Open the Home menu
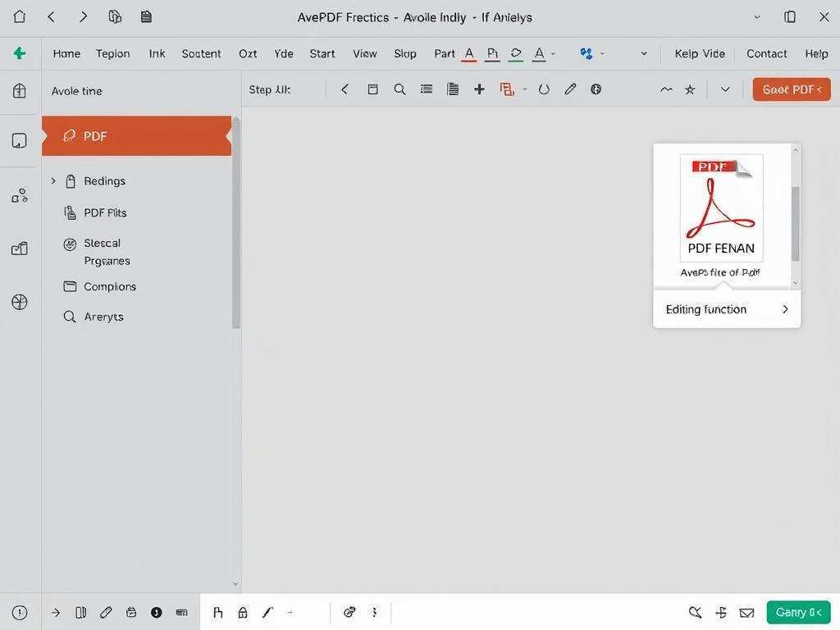This screenshot has width=840, height=630. coord(66,53)
